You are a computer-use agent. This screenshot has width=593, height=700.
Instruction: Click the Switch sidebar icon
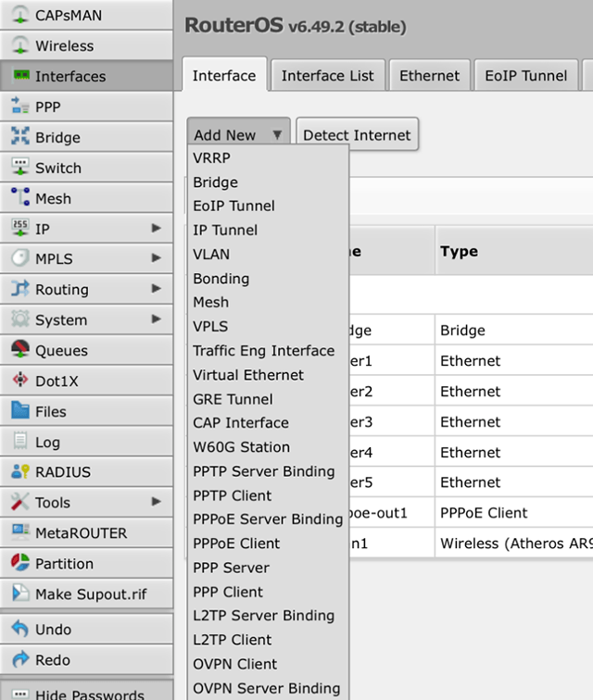(x=20, y=167)
